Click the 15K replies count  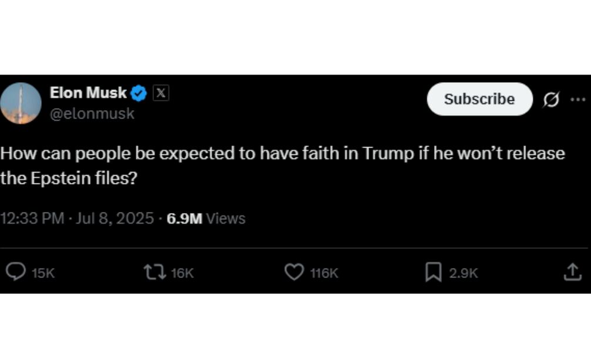pos(43,273)
